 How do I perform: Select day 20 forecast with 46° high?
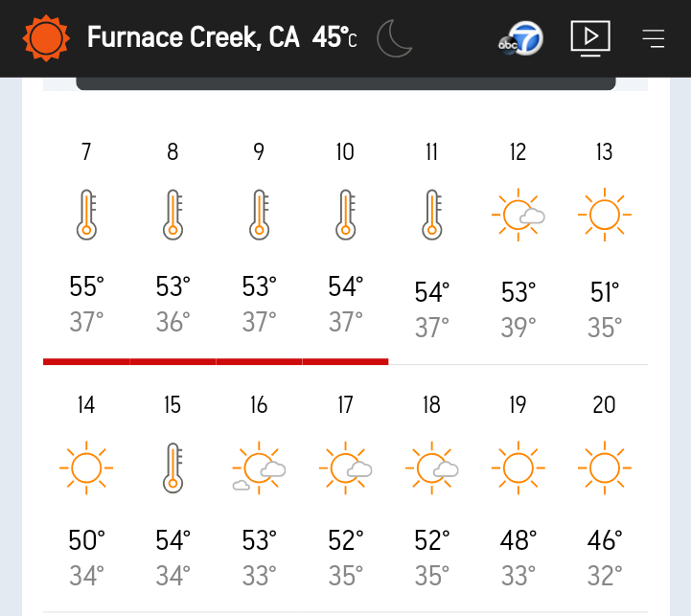(605, 490)
